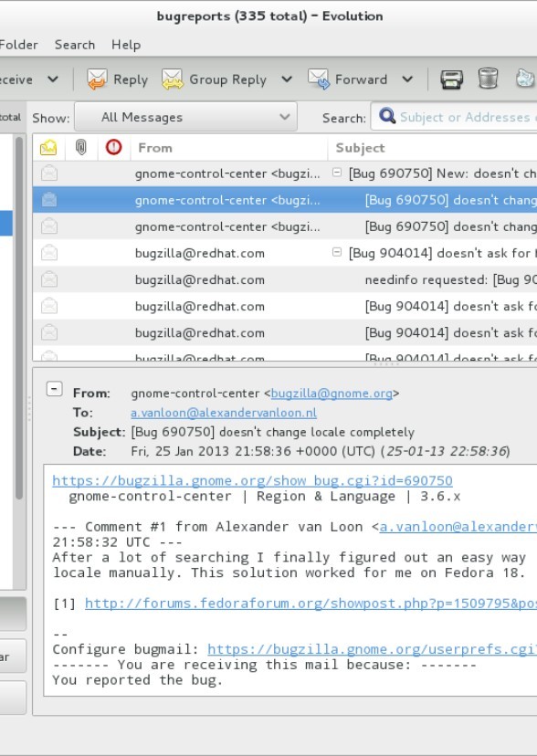
Task: Open the forums.fedoraforum.org showpost link
Action: (x=311, y=604)
